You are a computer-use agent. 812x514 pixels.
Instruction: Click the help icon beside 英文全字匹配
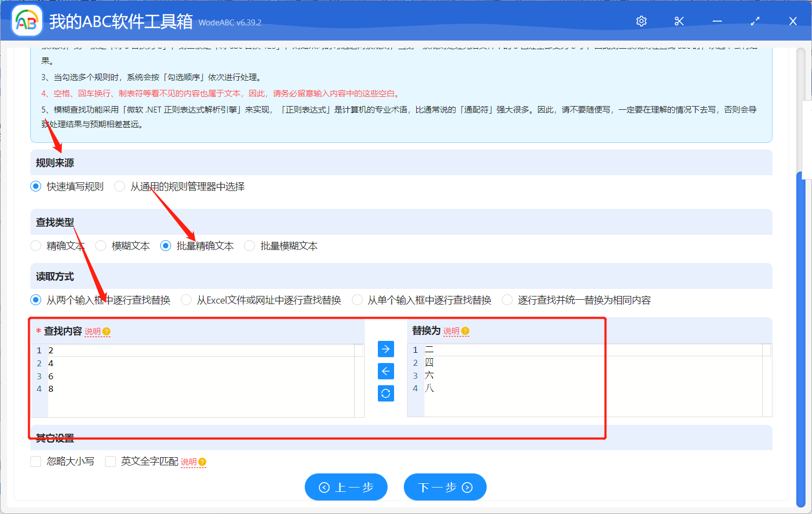(201, 462)
